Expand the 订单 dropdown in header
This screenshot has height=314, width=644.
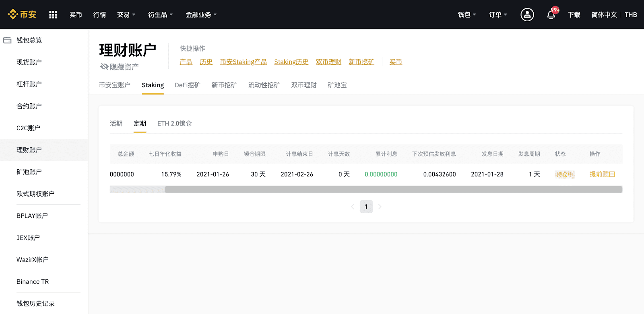pyautogui.click(x=498, y=14)
